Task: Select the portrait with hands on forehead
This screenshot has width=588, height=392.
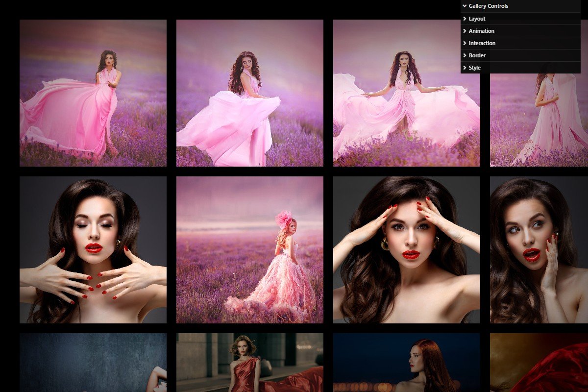Action: point(406,250)
